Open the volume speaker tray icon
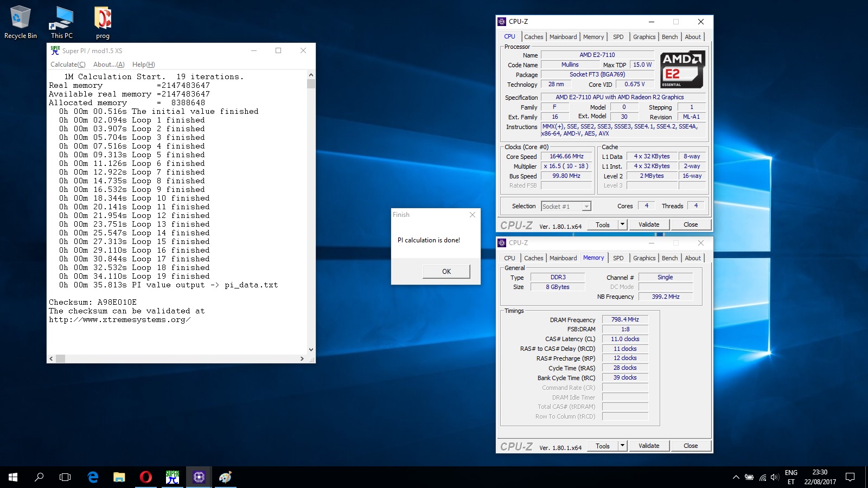 click(x=774, y=477)
